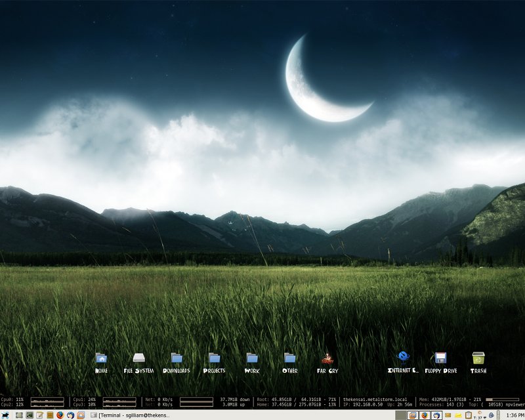Open the Home folder desktop icon
The width and height of the screenshot is (525, 420).
click(101, 363)
